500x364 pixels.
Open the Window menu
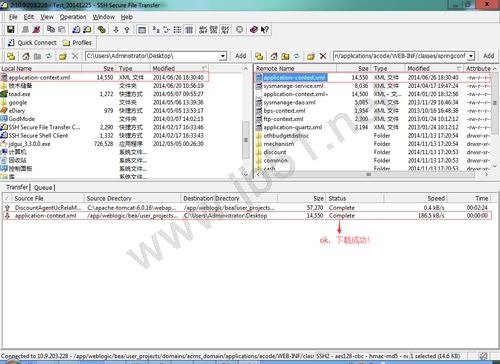[x=104, y=17]
